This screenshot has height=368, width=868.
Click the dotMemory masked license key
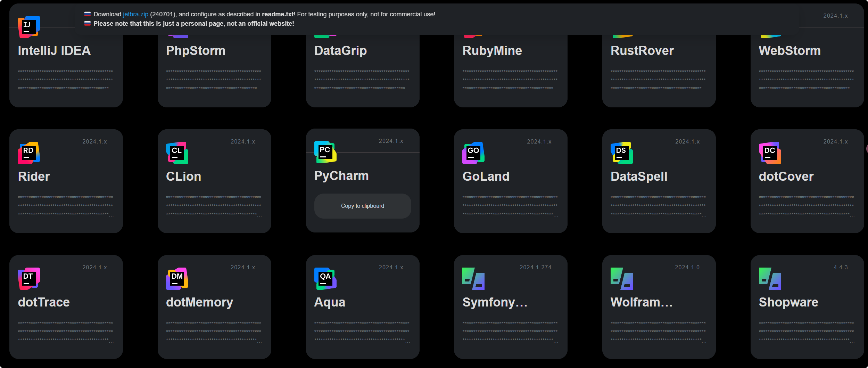point(214,332)
